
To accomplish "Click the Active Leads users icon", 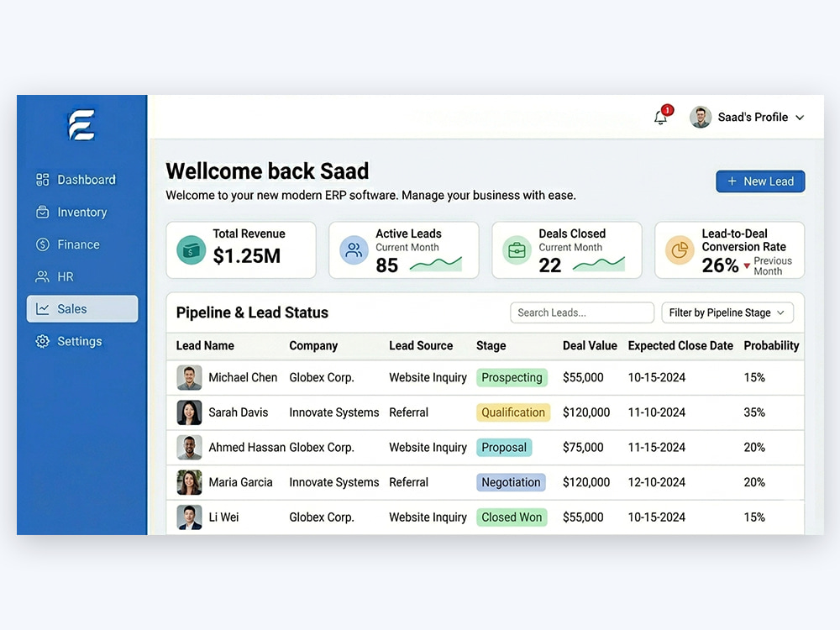I will pos(354,250).
